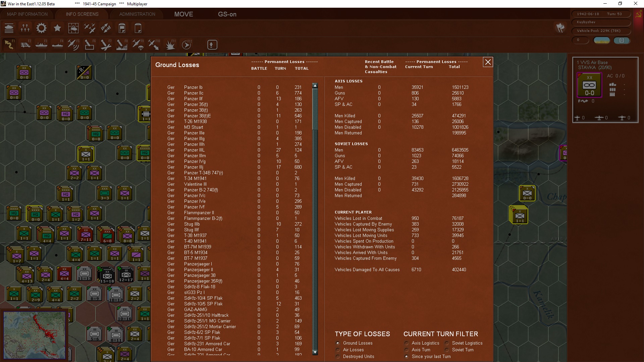The height and width of the screenshot is (362, 644).
Task: Select F3 naval transport ship icon
Action: [x=41, y=45]
